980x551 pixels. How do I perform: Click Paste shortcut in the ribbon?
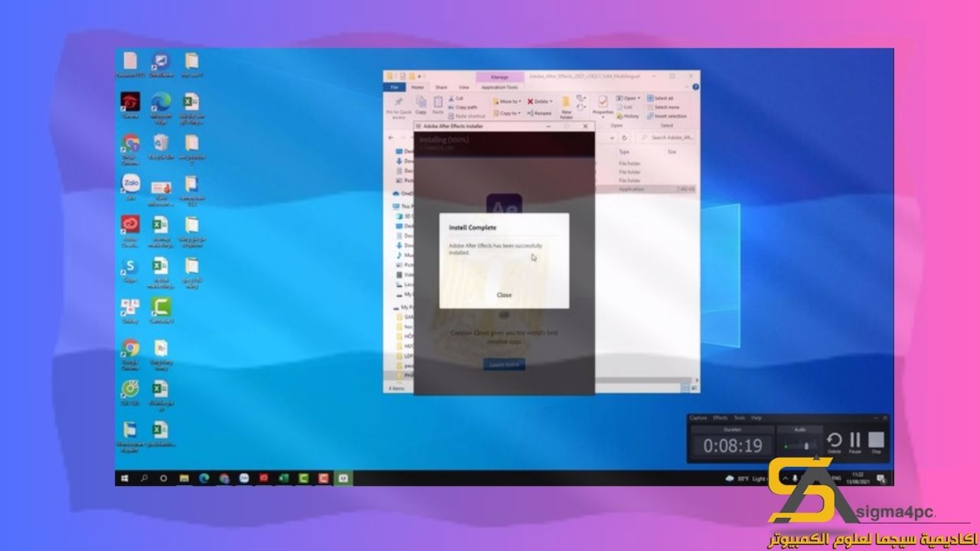point(466,116)
